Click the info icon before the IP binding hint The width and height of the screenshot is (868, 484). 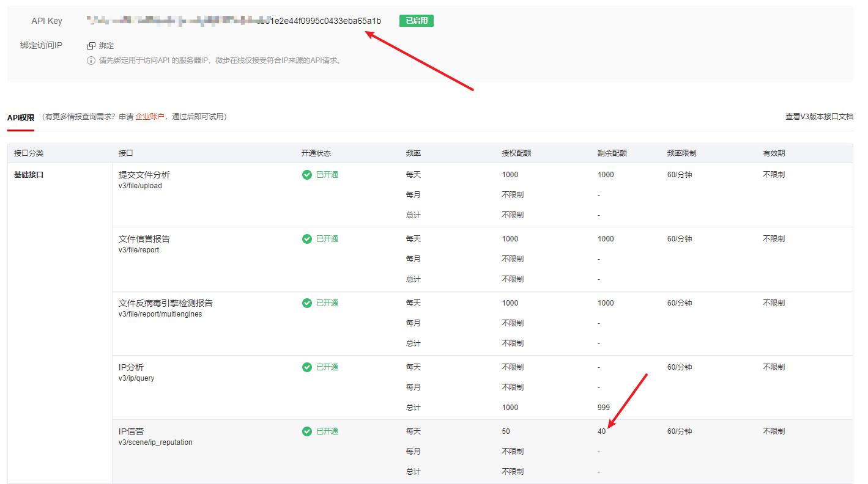(91, 61)
